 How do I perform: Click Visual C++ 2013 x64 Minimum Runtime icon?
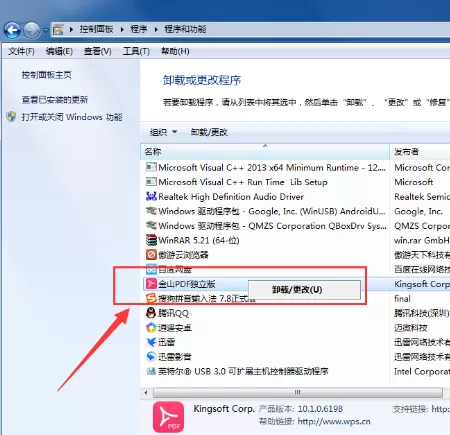(x=151, y=167)
